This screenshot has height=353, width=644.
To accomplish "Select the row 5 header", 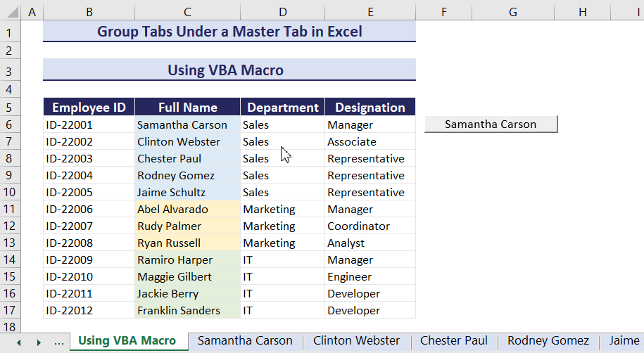I will tap(11, 108).
